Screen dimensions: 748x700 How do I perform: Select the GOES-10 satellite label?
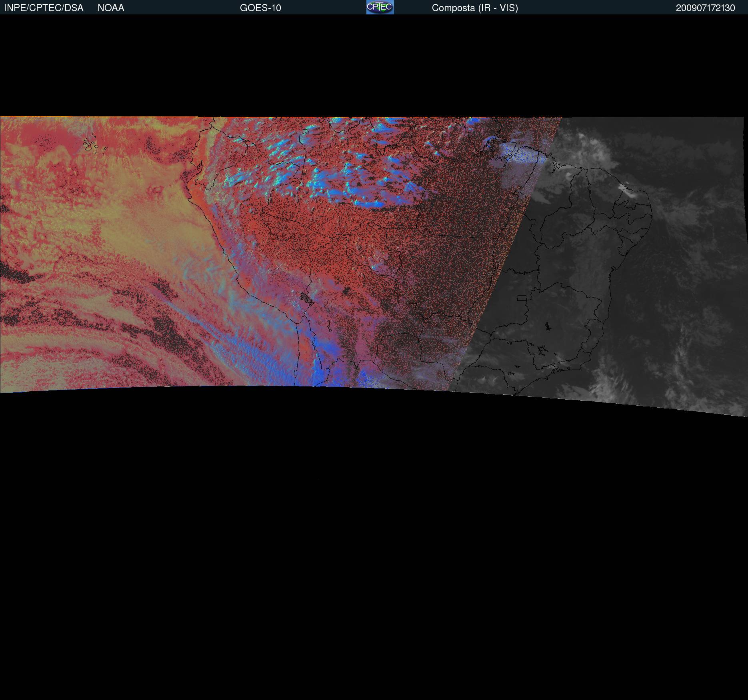click(260, 8)
